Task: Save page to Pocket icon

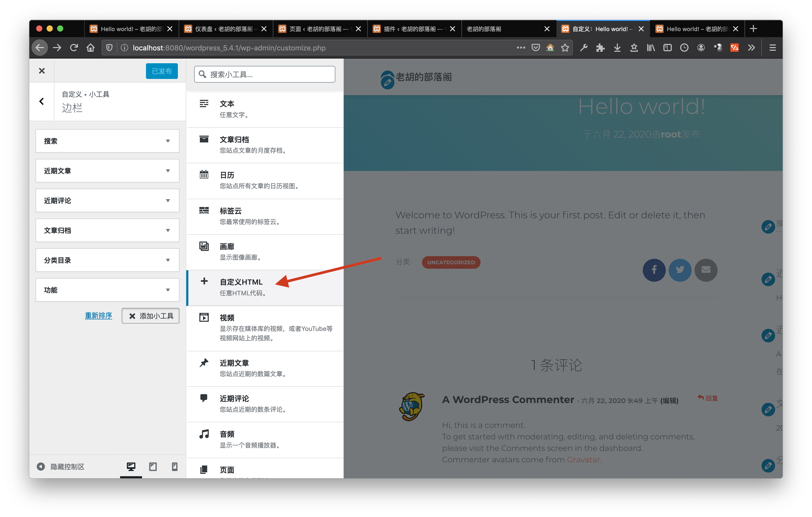Action: pyautogui.click(x=535, y=48)
